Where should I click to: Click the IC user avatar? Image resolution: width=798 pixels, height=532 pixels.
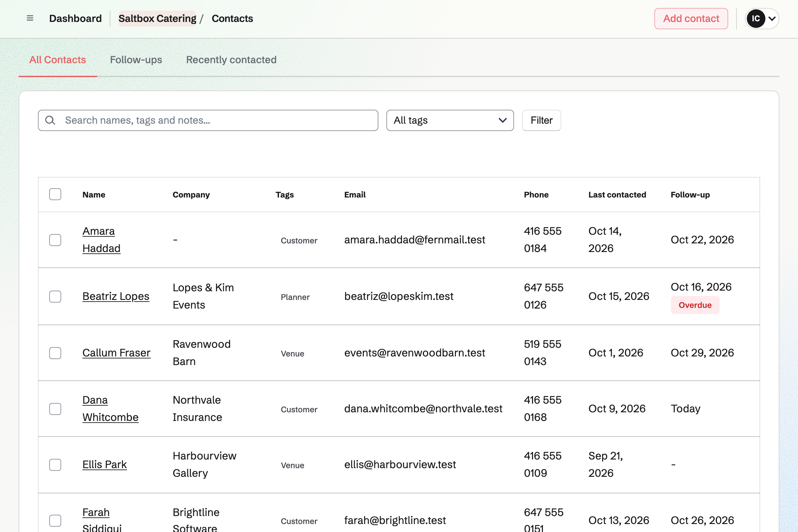(755, 18)
